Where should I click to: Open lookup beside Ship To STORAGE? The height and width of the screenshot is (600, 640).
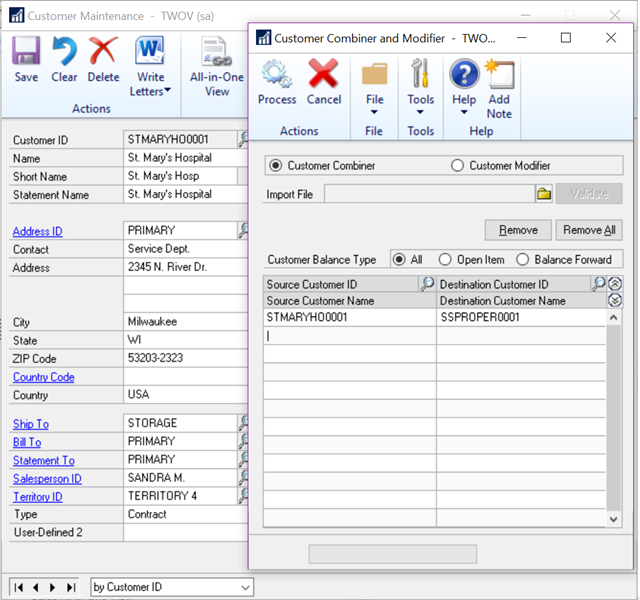tap(243, 423)
